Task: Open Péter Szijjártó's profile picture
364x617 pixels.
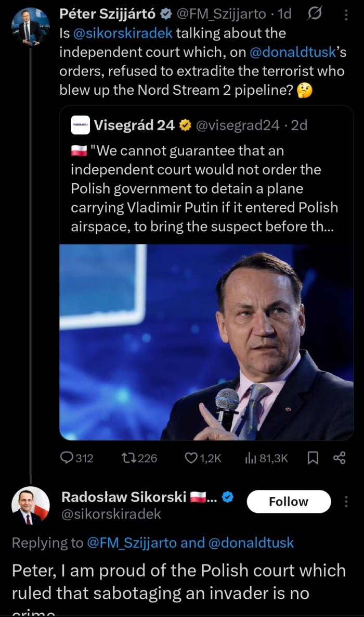Action: click(30, 25)
